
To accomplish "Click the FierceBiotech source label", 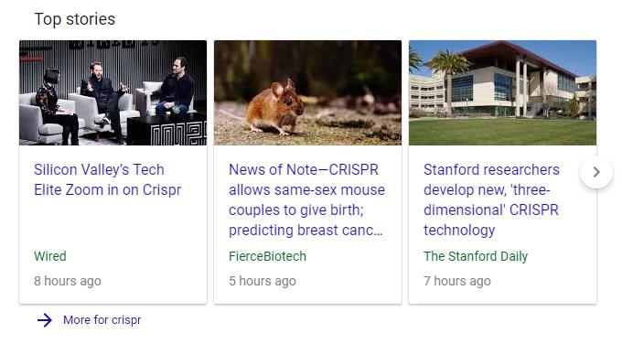I will (267, 256).
